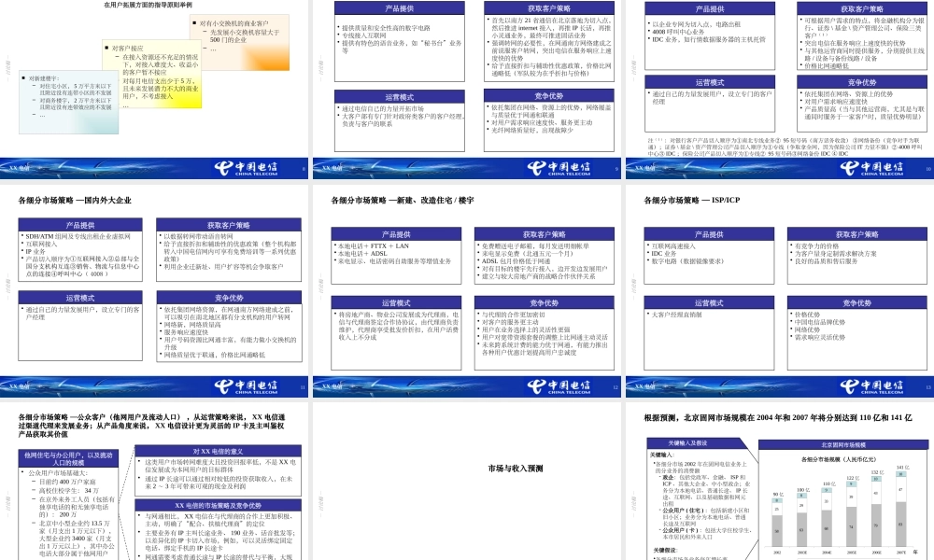Click China Telecom logo on 国内外大企业 slide
Screen dimensions: 934x560
246,386
